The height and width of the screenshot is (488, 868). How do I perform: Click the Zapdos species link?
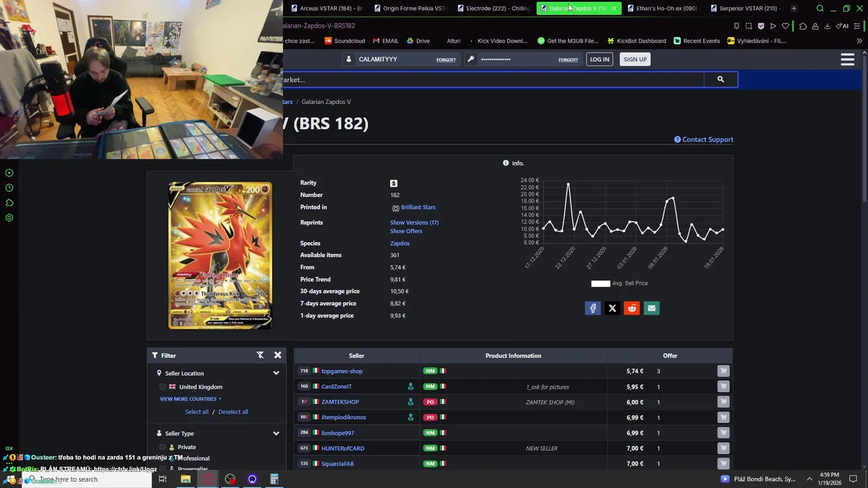(x=399, y=243)
